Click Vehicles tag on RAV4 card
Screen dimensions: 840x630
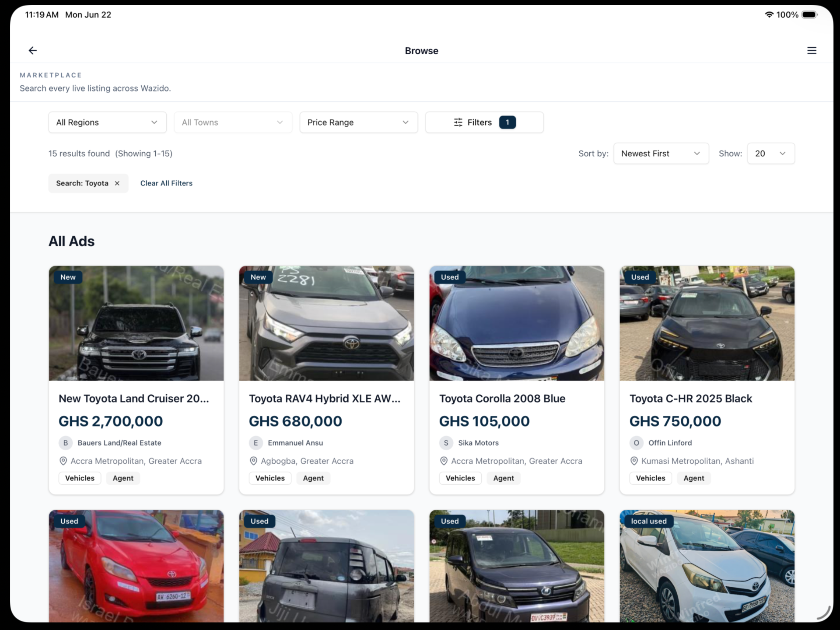270,478
